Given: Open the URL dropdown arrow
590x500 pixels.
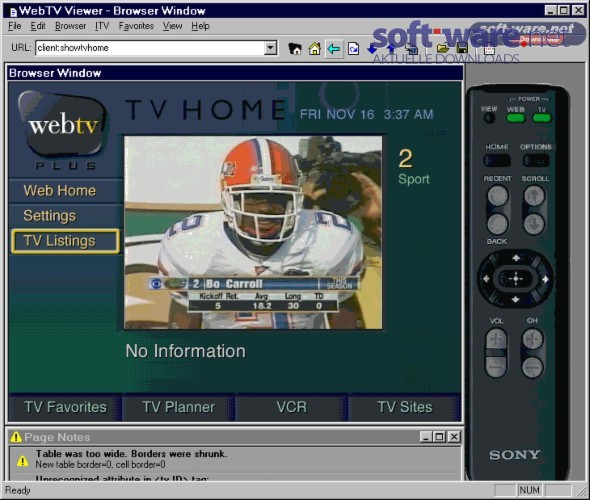Looking at the screenshot, I should pyautogui.click(x=270, y=48).
